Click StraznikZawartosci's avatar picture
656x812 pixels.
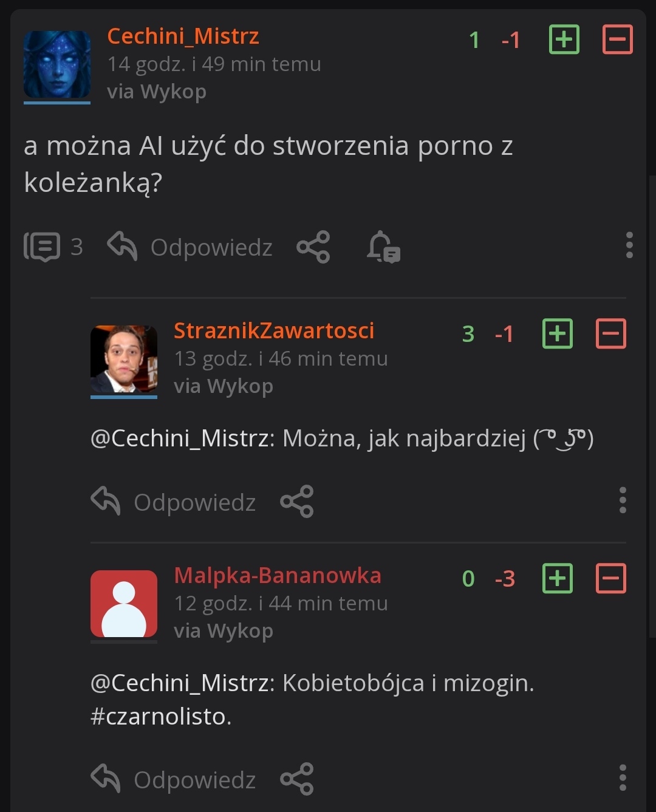point(124,360)
